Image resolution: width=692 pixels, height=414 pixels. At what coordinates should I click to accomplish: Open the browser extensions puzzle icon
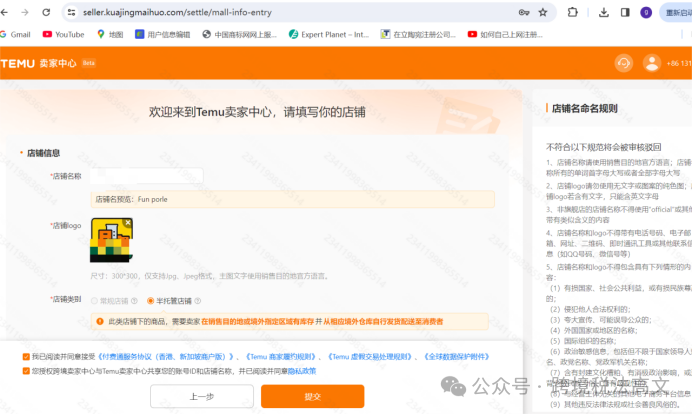tap(572, 12)
